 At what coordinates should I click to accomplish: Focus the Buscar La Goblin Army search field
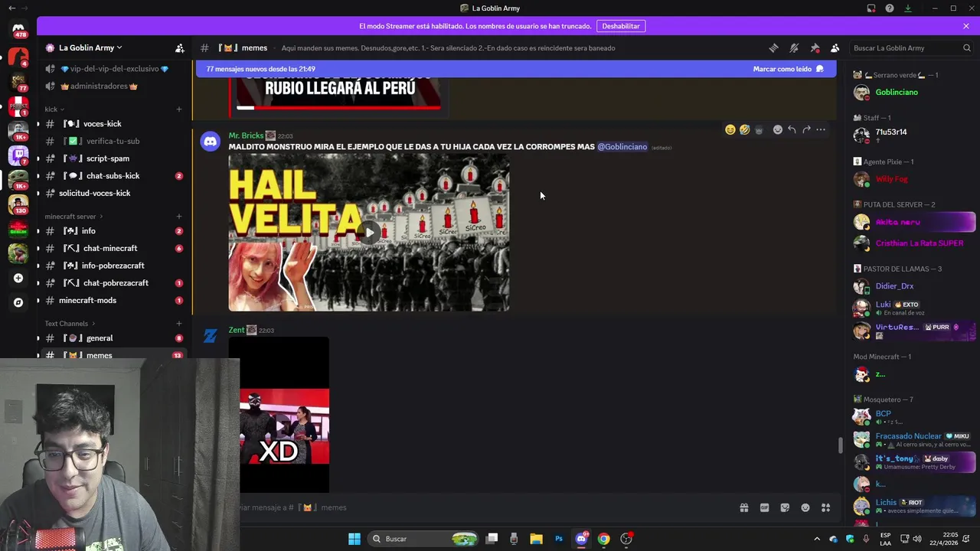point(911,47)
